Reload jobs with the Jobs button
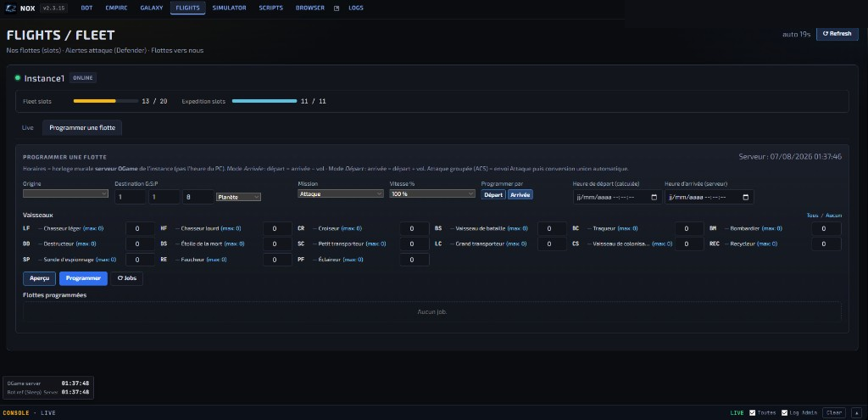The image size is (868, 420). (x=127, y=278)
